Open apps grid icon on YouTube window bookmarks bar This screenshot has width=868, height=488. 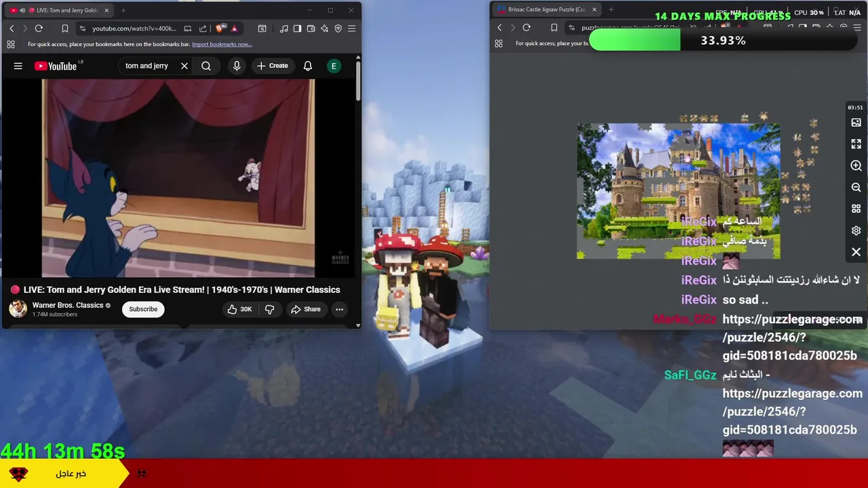pos(11,44)
